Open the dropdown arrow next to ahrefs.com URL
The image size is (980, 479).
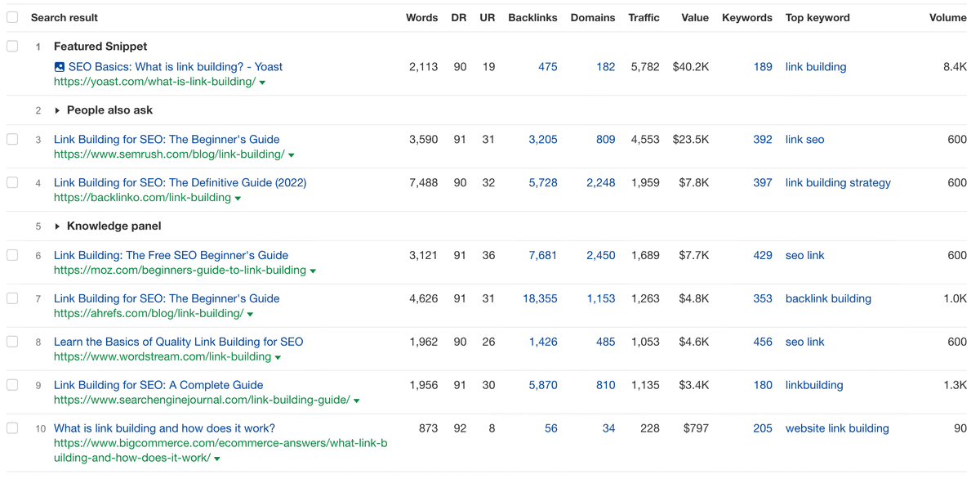250,314
